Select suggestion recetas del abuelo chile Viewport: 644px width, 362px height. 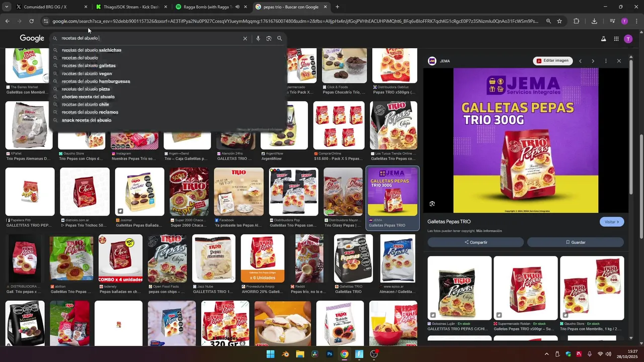[85, 105]
